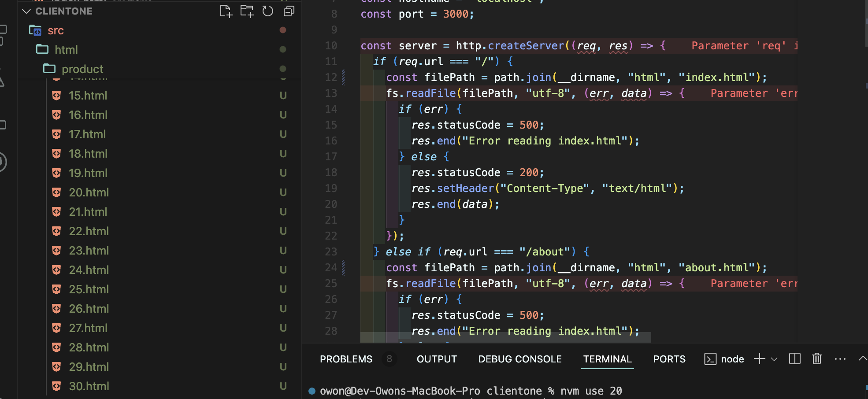Select the node terminal instance
868x399 pixels.
pos(724,359)
